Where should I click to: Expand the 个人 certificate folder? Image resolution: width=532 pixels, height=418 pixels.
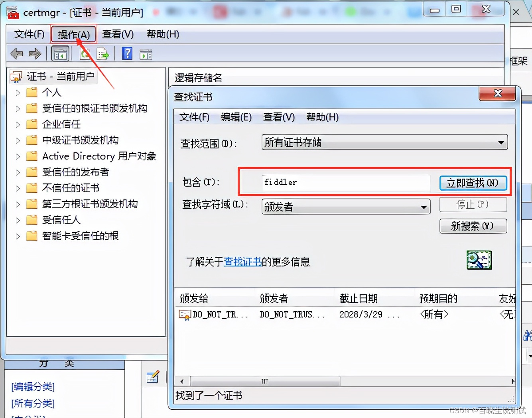click(18, 92)
